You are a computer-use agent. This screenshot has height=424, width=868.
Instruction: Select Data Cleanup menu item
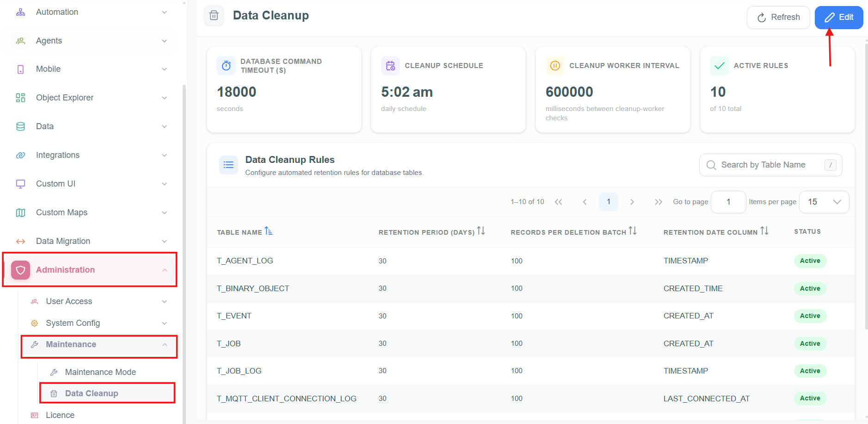(x=107, y=393)
